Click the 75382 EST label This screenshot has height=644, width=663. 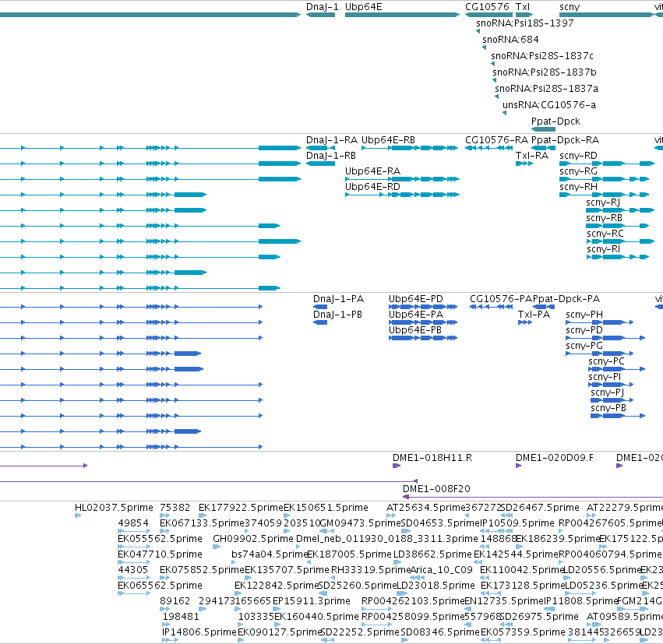click(x=175, y=508)
